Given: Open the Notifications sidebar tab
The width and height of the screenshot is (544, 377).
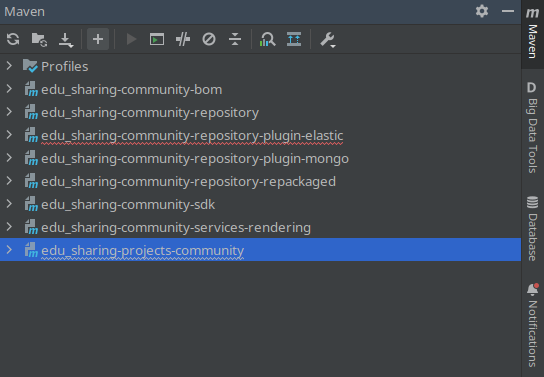Looking at the screenshot, I should tap(533, 325).
